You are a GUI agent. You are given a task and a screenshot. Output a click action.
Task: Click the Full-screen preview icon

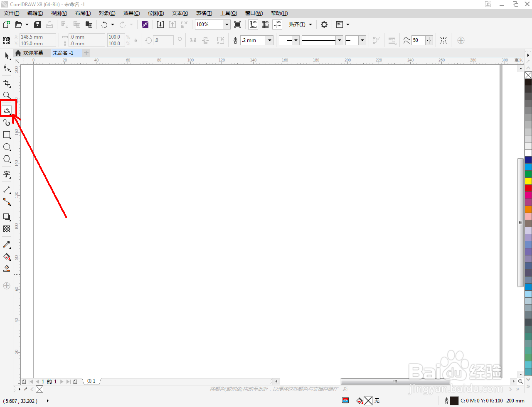click(x=238, y=25)
